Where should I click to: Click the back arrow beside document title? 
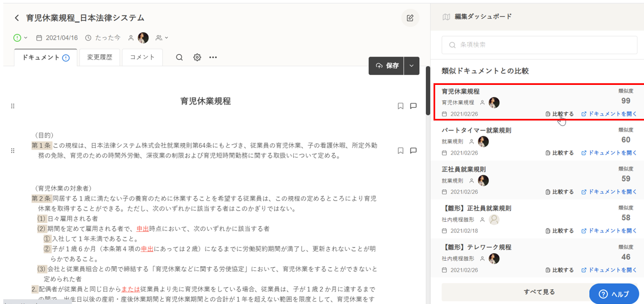click(17, 18)
